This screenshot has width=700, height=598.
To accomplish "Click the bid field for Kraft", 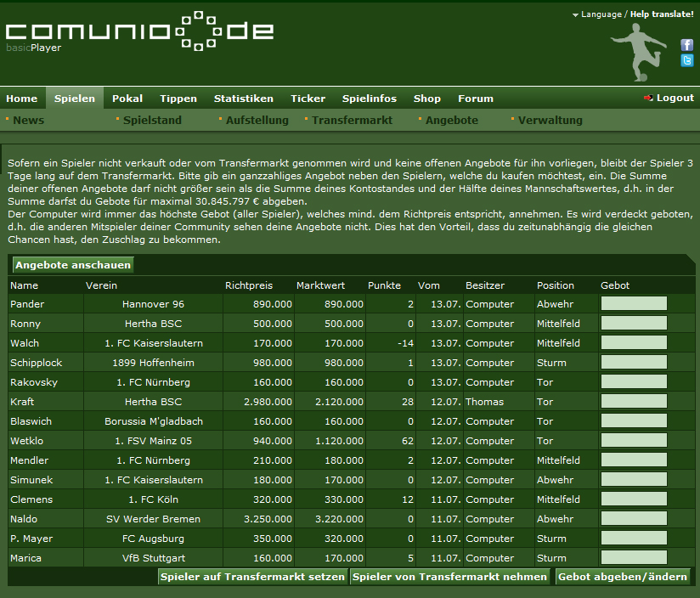I will click(x=634, y=401).
